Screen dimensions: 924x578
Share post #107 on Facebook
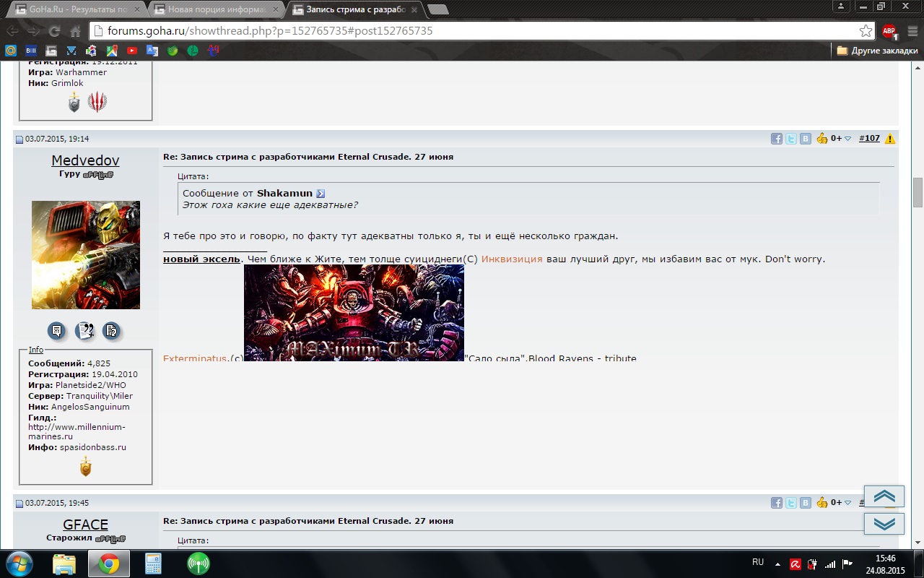(x=777, y=139)
